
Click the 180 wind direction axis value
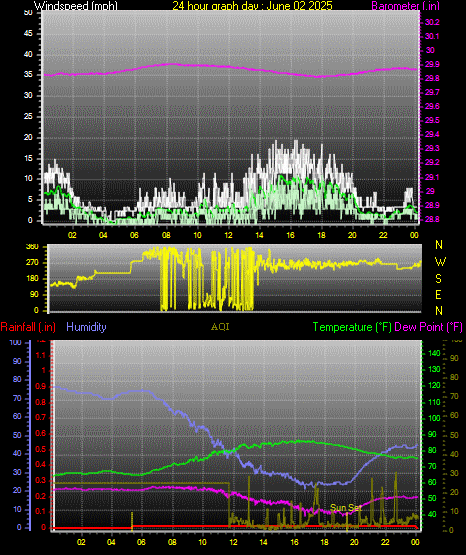click(x=33, y=278)
